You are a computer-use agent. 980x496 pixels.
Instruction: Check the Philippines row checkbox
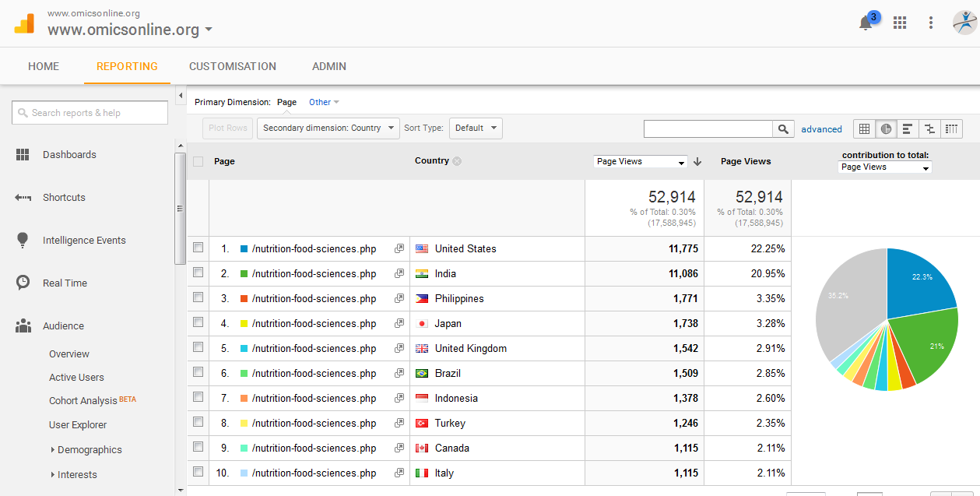198,297
